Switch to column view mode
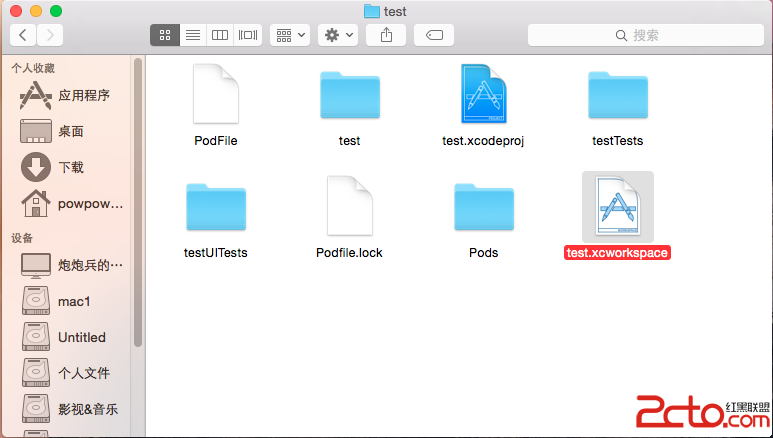773x438 pixels. click(220, 35)
